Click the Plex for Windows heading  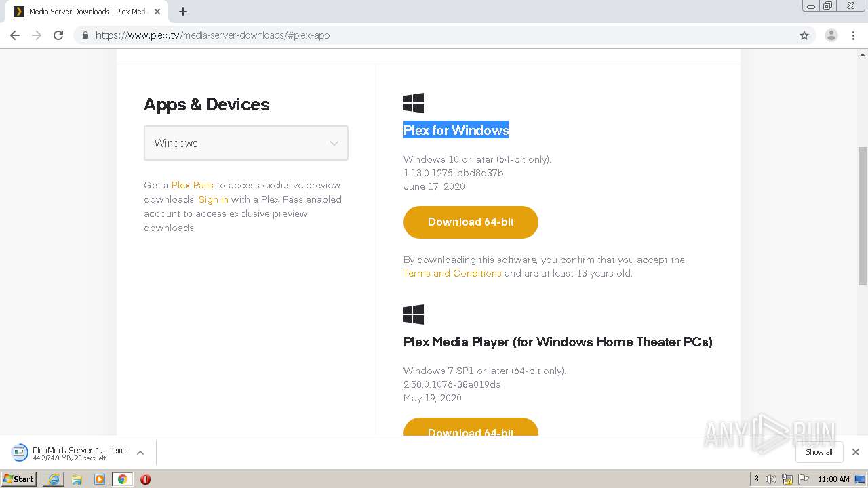[x=456, y=130]
